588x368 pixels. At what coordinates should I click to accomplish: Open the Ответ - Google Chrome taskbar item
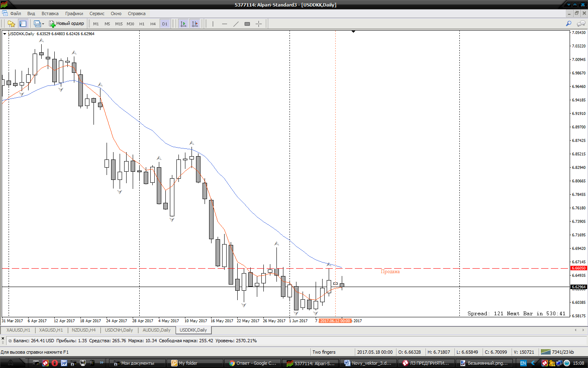pos(253,363)
